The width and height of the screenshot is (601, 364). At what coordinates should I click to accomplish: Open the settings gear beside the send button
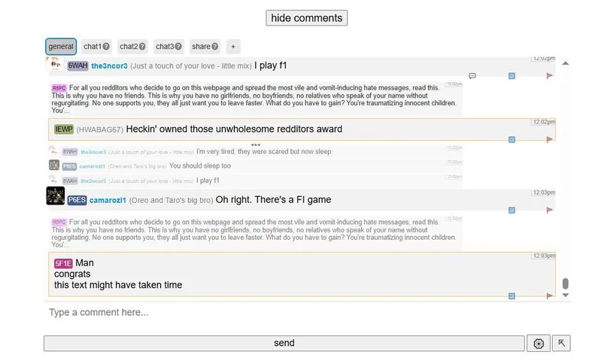[539, 344]
